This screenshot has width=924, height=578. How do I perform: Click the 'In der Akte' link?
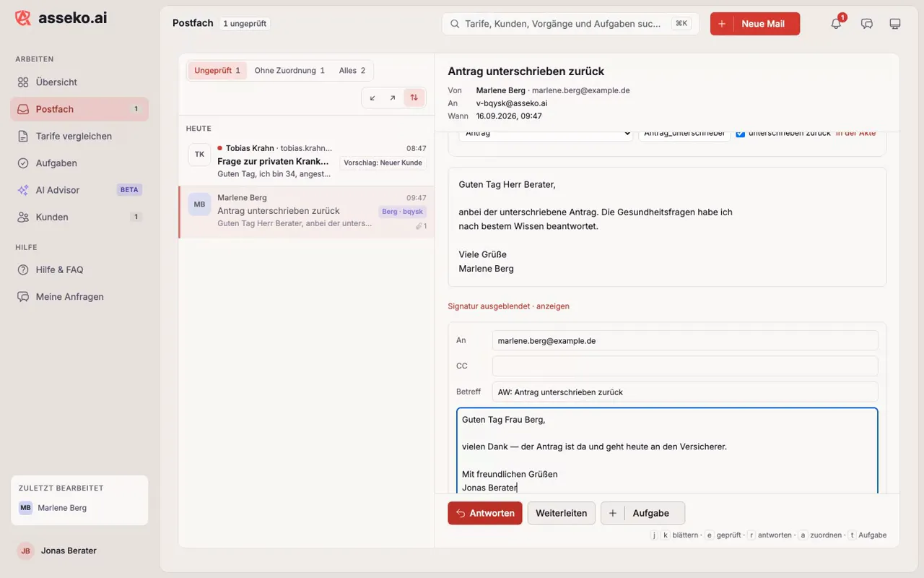click(x=856, y=134)
